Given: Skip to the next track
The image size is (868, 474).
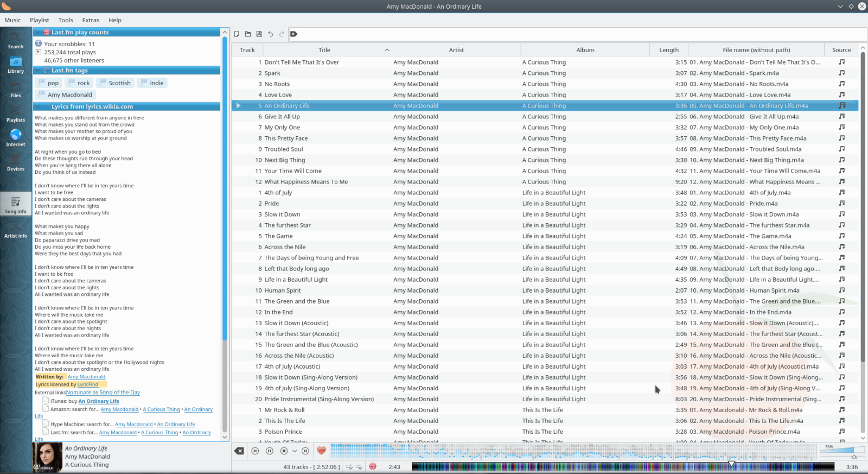Looking at the screenshot, I should [305, 451].
